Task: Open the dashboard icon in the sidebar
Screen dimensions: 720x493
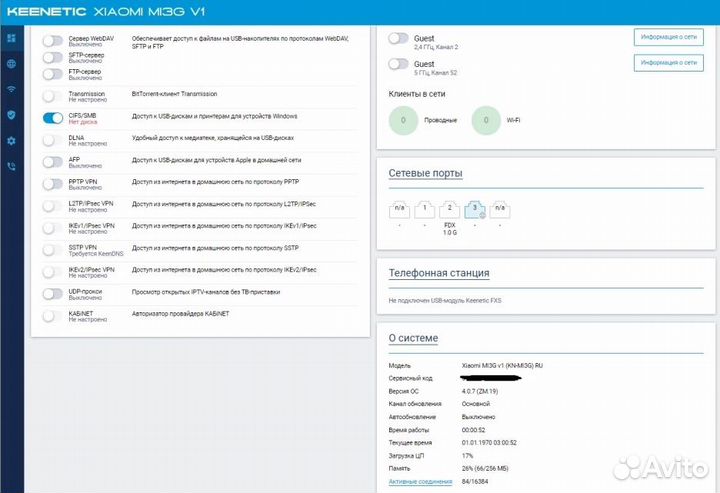Action: coord(12,38)
